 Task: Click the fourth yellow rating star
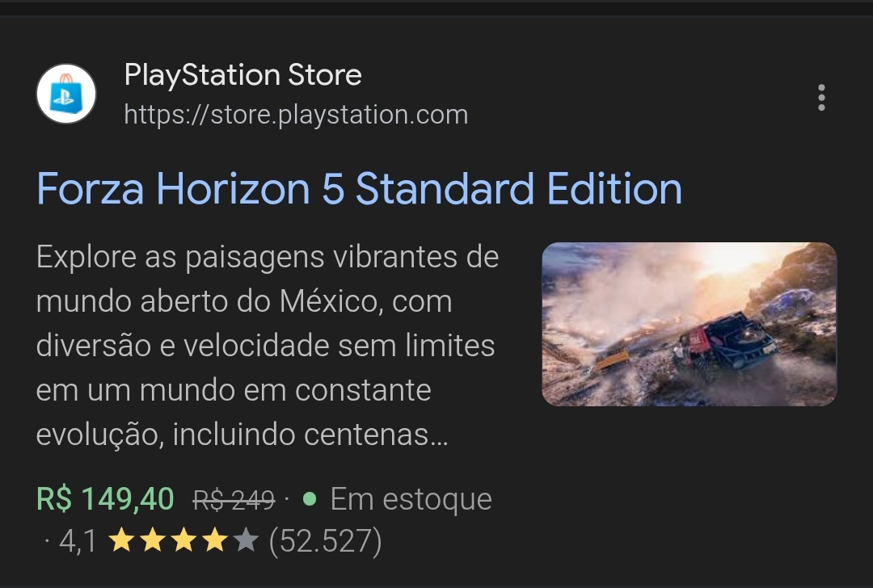point(215,540)
